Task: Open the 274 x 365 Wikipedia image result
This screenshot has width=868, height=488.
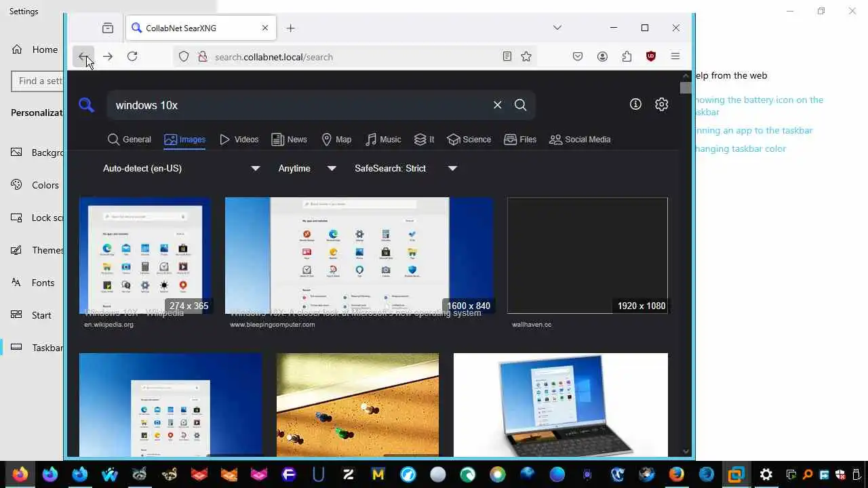Action: (x=145, y=256)
